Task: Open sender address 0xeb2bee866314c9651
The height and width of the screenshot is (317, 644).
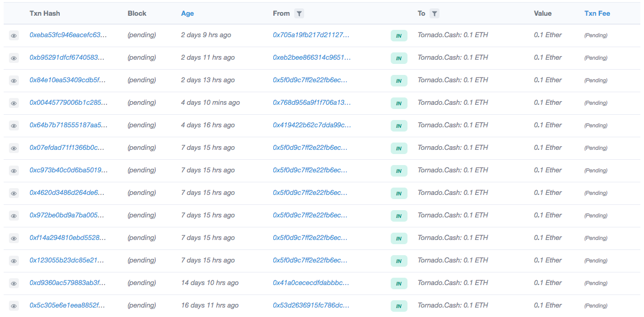Action: (312, 58)
